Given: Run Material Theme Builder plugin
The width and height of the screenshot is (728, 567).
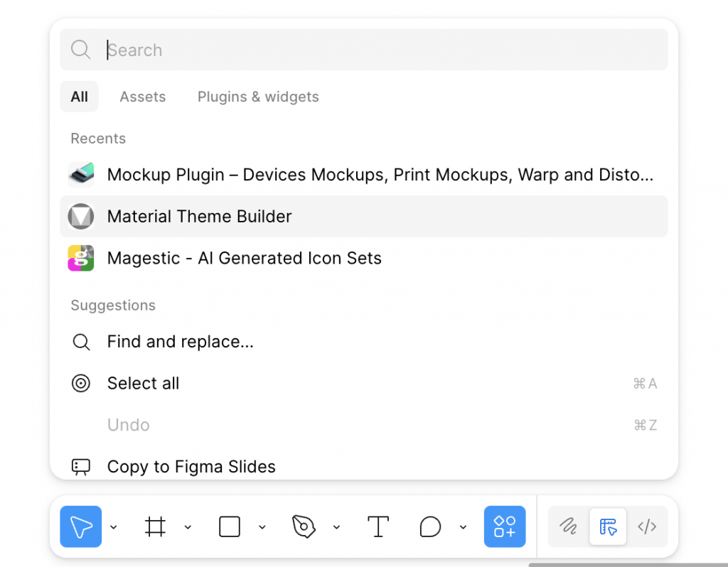Looking at the screenshot, I should tap(199, 217).
